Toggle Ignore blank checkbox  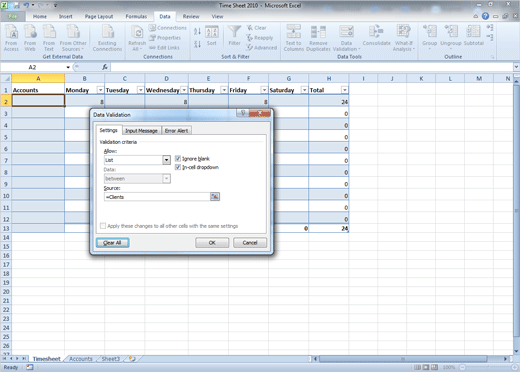178,159
